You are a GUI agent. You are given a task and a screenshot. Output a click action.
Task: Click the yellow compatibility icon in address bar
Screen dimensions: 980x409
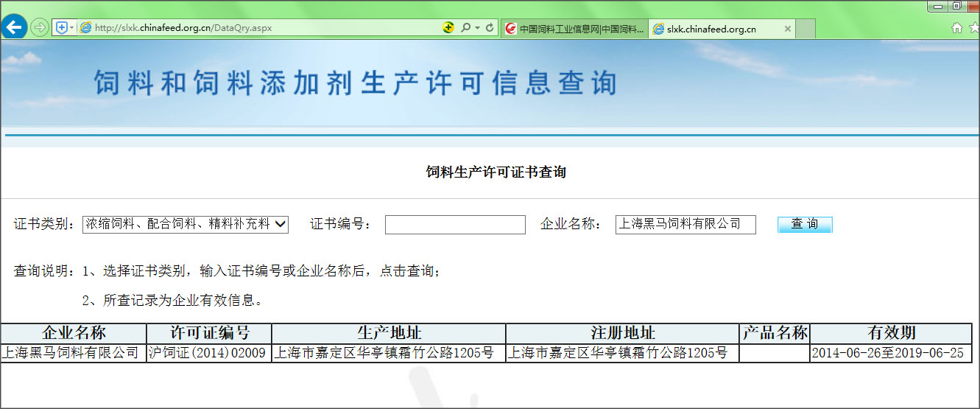click(448, 28)
